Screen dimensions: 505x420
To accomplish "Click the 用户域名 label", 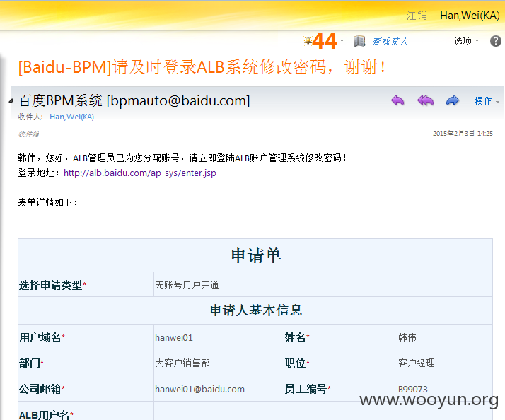I will [x=42, y=337].
